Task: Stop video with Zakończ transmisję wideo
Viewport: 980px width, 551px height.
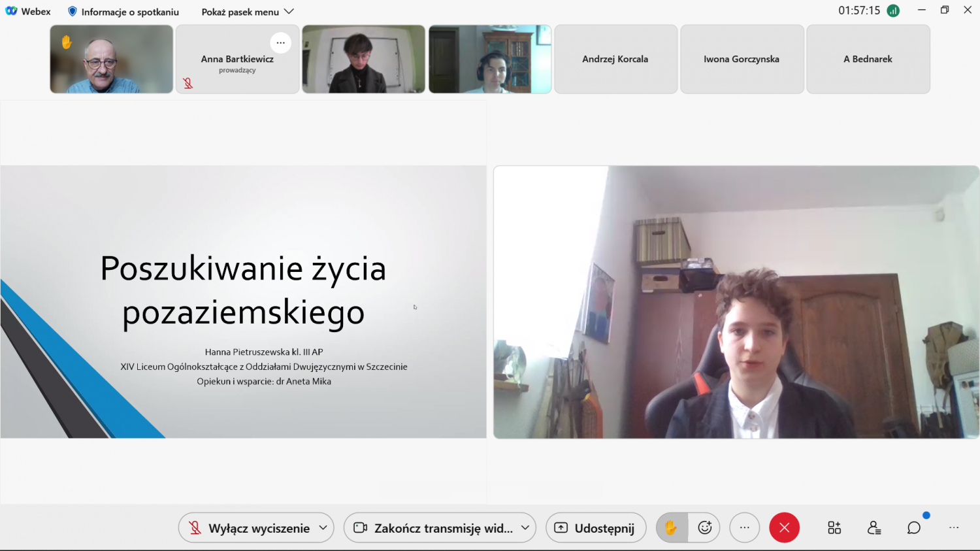Action: point(433,528)
